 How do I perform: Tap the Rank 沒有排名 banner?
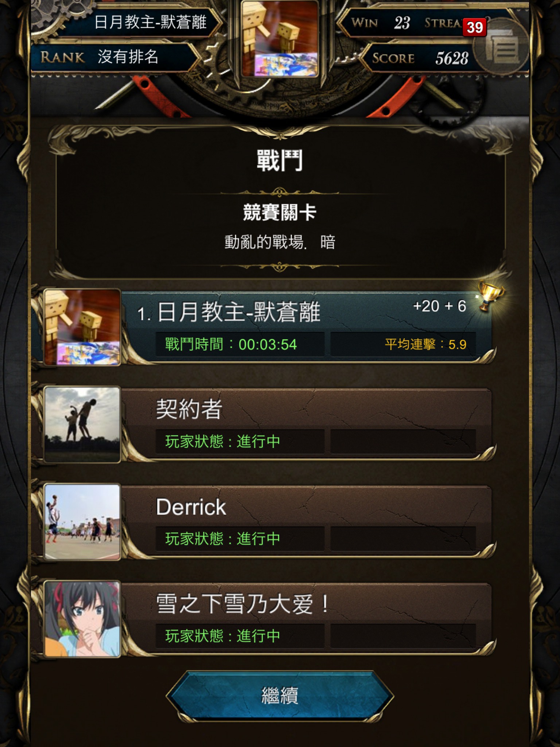click(x=116, y=57)
